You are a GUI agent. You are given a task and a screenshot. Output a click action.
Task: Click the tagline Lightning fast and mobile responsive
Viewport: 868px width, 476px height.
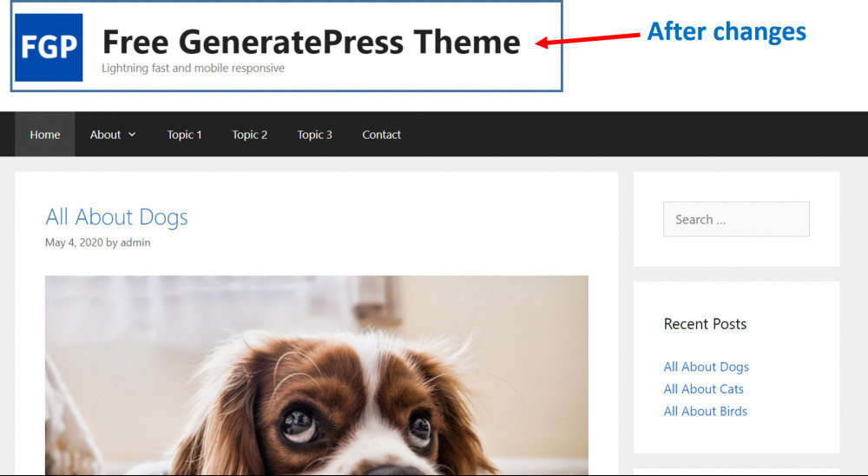click(194, 68)
